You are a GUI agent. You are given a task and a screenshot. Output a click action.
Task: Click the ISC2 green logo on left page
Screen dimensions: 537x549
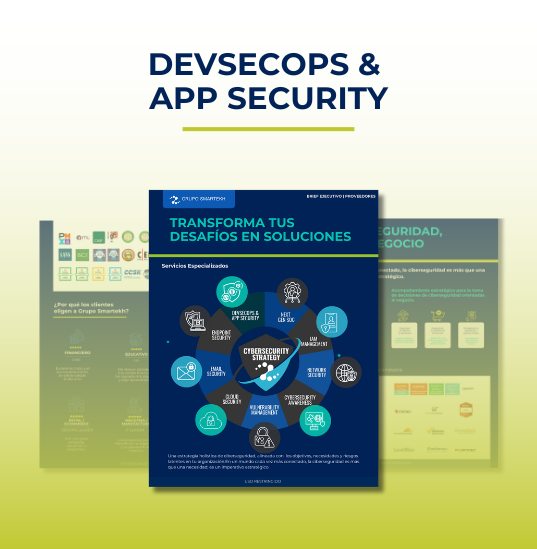coord(82,255)
